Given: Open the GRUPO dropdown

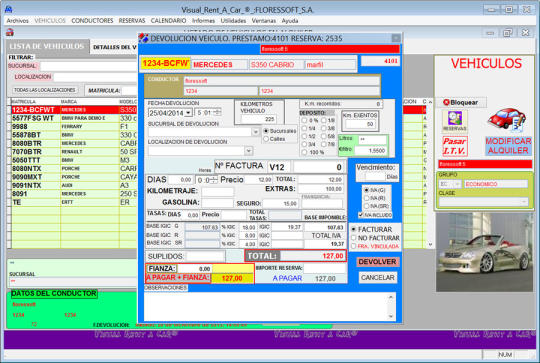Looking at the screenshot, I should click(457, 184).
